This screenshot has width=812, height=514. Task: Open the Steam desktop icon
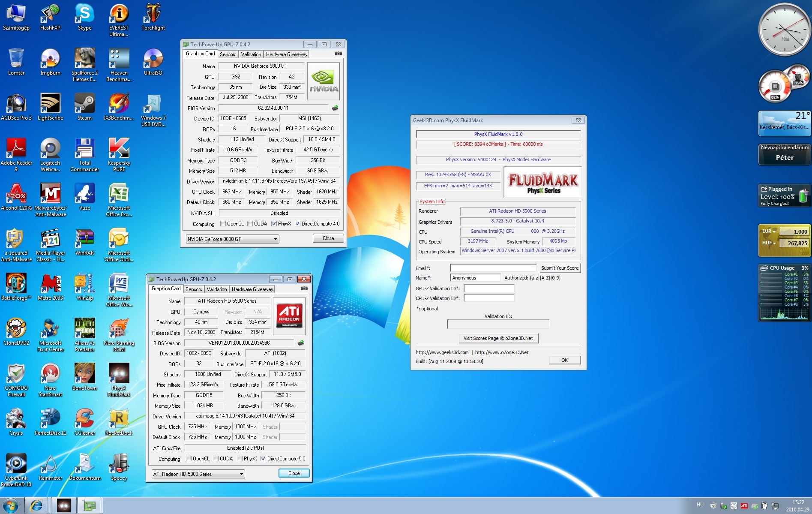tap(84, 107)
